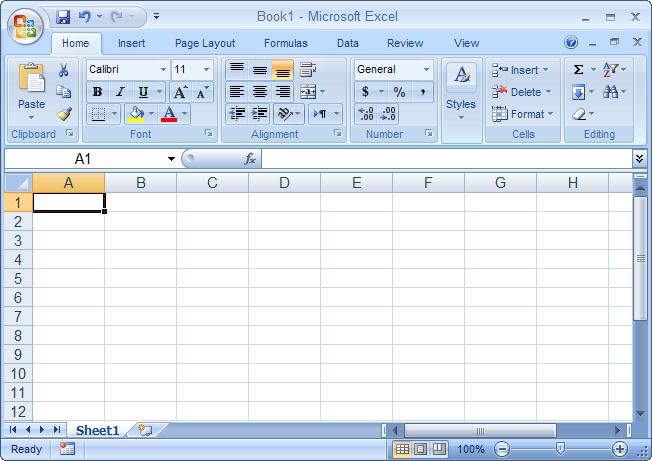This screenshot has height=461, width=652.
Task: Customize Quick Access Toolbar arrow
Action: (156, 17)
